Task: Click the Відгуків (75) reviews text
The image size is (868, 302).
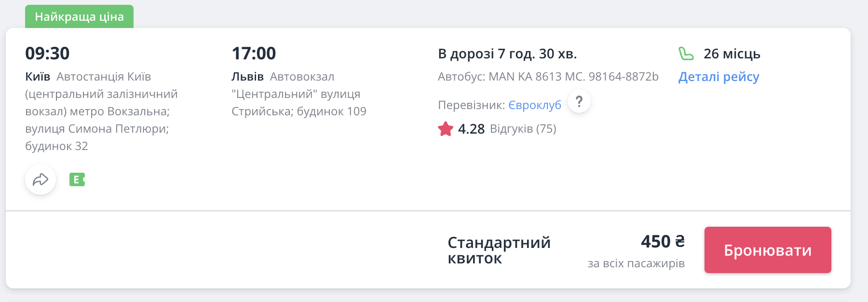Action: [523, 129]
